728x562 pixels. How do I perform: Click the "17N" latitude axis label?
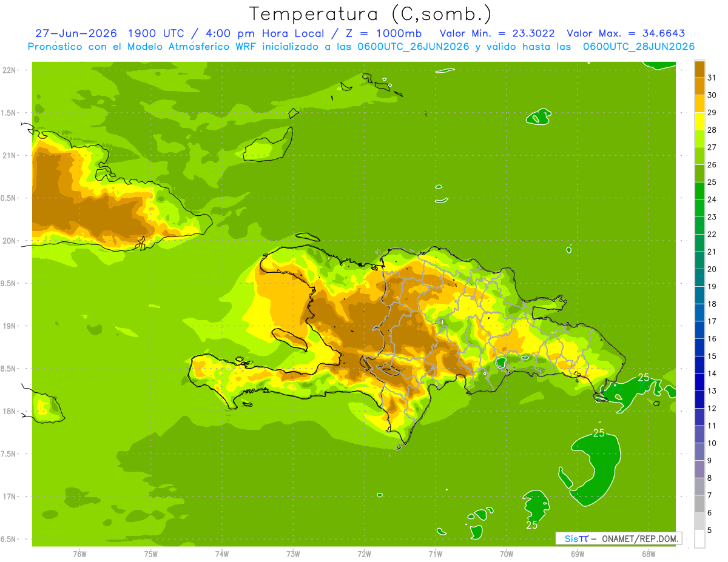[x=9, y=497]
